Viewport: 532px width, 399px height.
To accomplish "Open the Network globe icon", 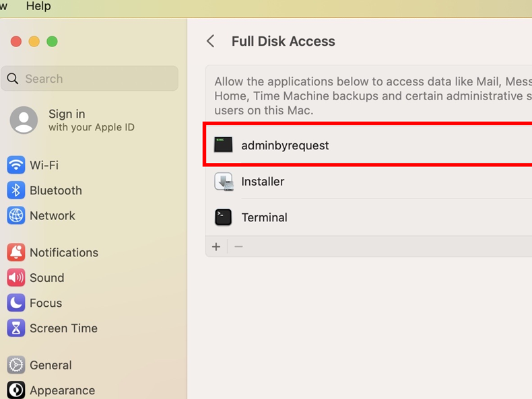I will tap(15, 215).
